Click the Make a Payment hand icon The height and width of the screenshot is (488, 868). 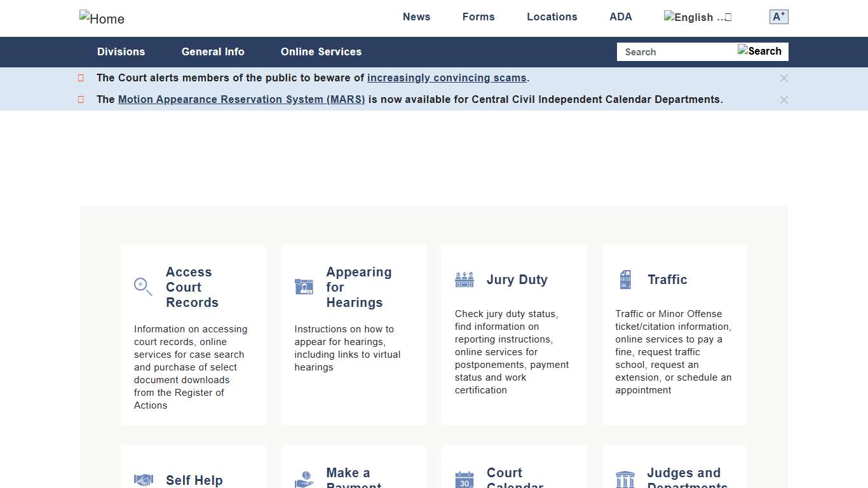[304, 479]
